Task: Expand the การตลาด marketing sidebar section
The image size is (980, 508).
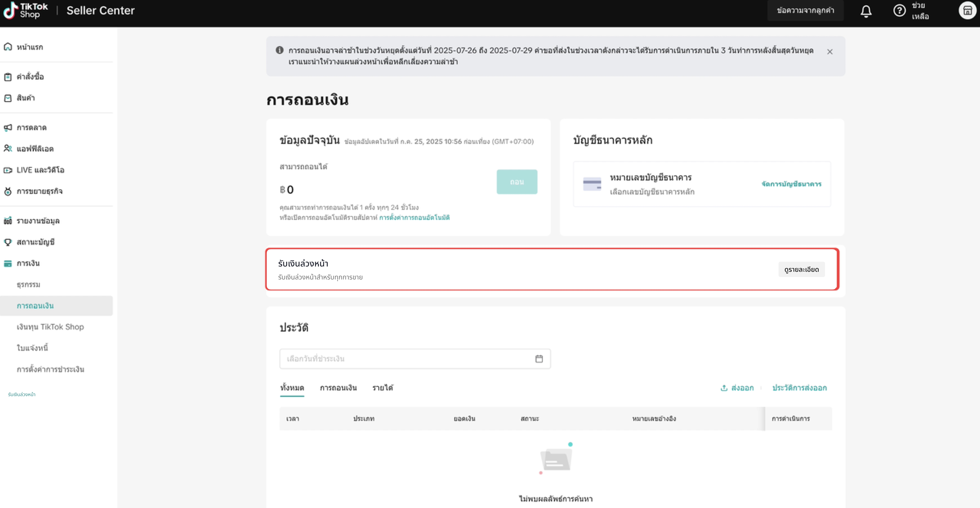Action: [x=31, y=127]
